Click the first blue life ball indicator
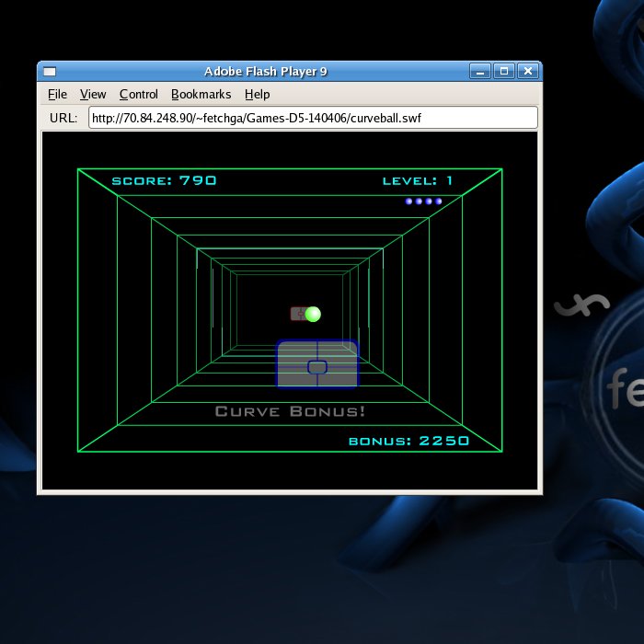644x644 pixels. coord(408,201)
